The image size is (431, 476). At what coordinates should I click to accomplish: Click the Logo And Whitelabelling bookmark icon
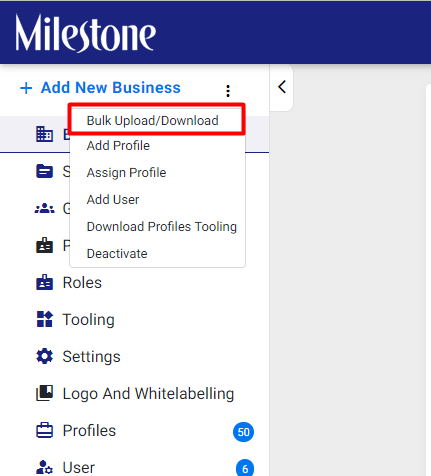click(x=44, y=393)
